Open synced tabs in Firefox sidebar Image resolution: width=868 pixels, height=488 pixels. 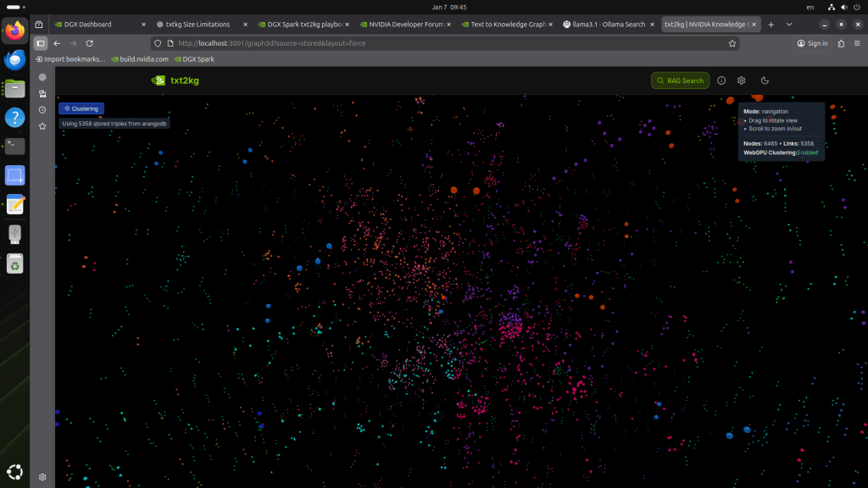coord(42,94)
